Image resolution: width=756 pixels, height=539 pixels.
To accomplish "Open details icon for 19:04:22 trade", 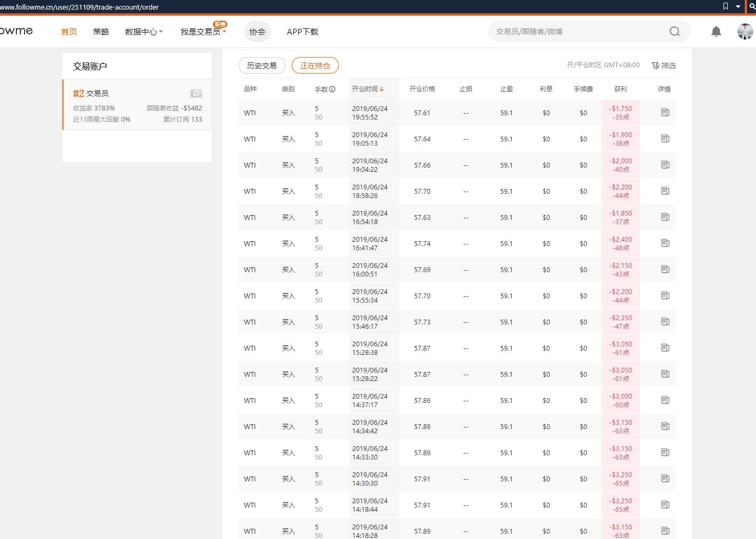I will coord(665,165).
